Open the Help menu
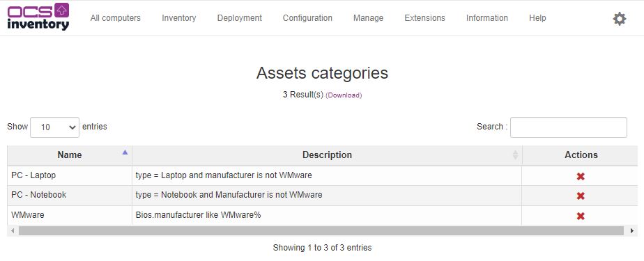This screenshot has height=261, width=644. coord(537,18)
